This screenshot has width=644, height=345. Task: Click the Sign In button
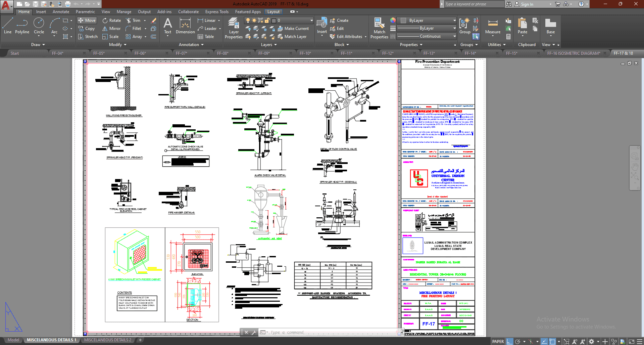pos(527,4)
